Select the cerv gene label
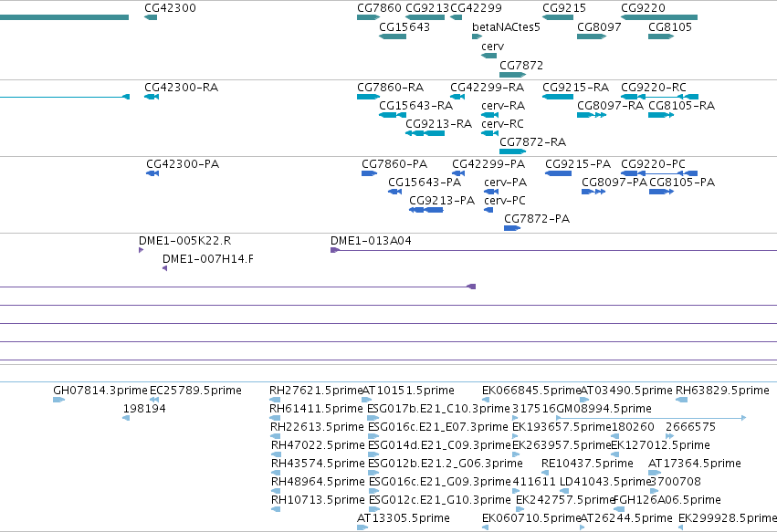 492,46
